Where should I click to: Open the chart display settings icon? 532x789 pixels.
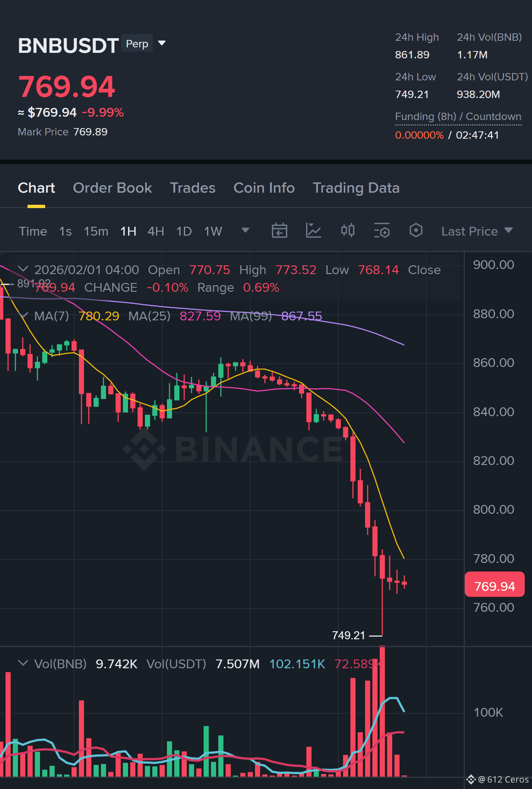[382, 231]
